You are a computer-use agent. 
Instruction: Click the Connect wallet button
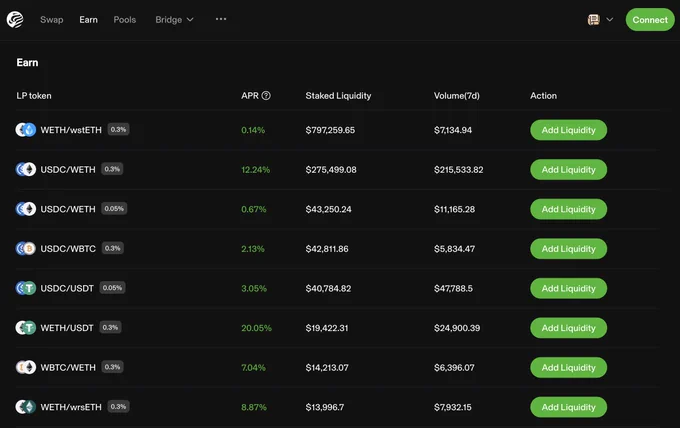point(650,20)
